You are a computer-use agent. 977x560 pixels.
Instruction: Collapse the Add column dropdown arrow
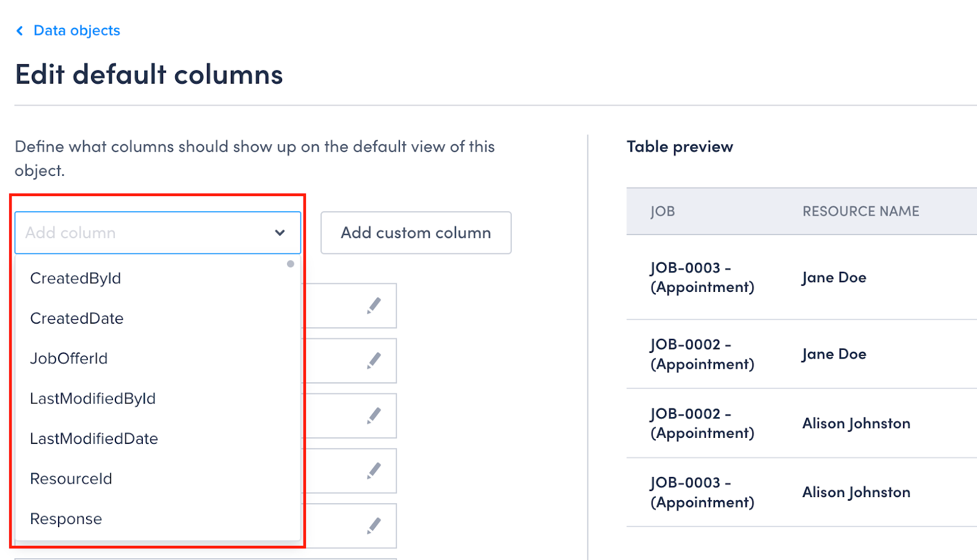280,233
